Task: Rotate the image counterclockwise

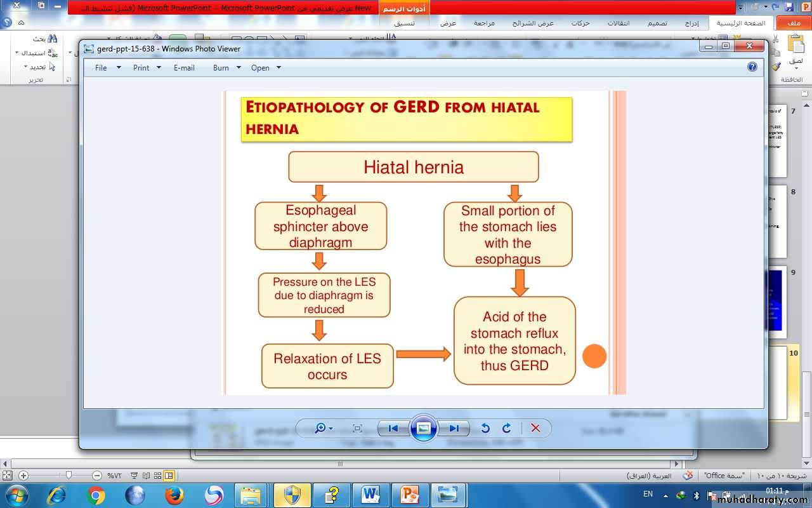Action: tap(485, 429)
